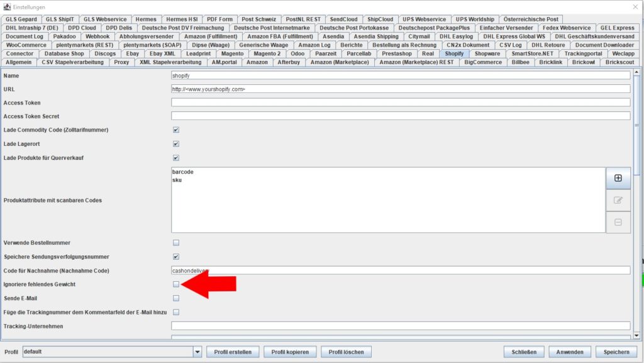Open the Proxy tab

point(121,62)
